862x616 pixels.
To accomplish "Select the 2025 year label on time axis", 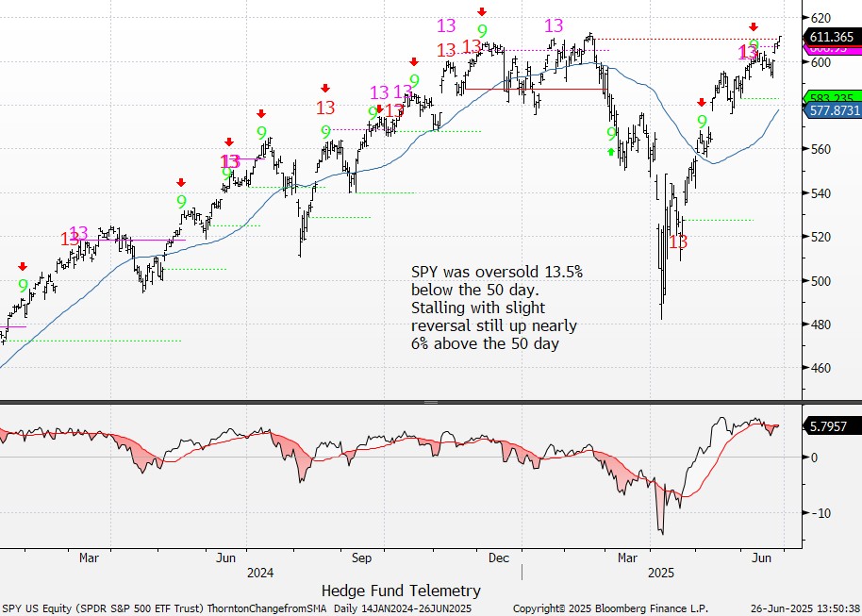I will tap(661, 574).
